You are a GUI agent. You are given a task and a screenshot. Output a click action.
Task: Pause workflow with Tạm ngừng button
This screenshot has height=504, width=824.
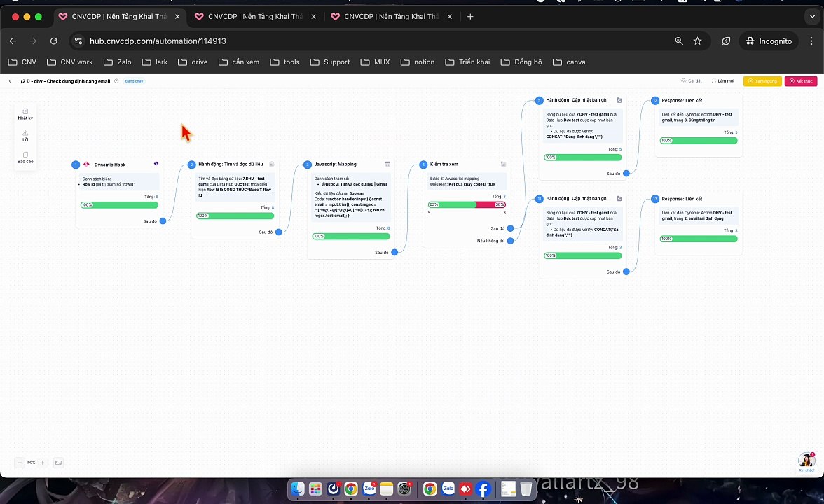[x=762, y=81]
